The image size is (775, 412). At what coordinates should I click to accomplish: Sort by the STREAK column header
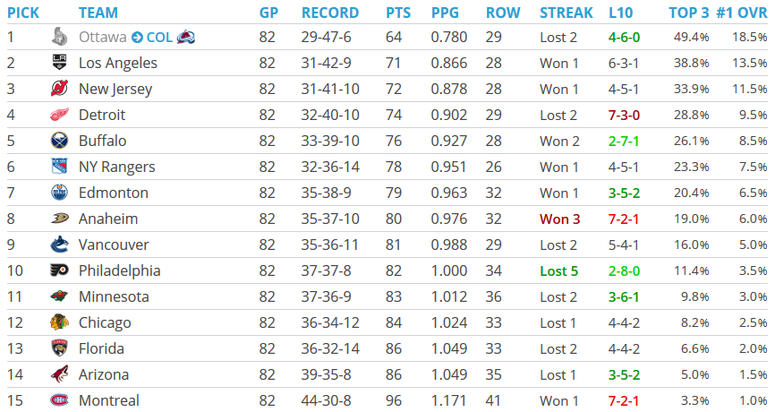(566, 13)
